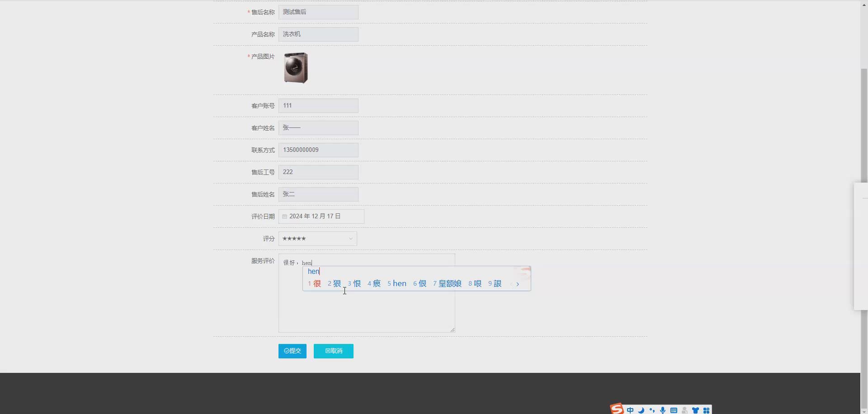Screen dimensions: 868x414
Task: Click the 售后工号 field showing 222
Action: pyautogui.click(x=318, y=172)
